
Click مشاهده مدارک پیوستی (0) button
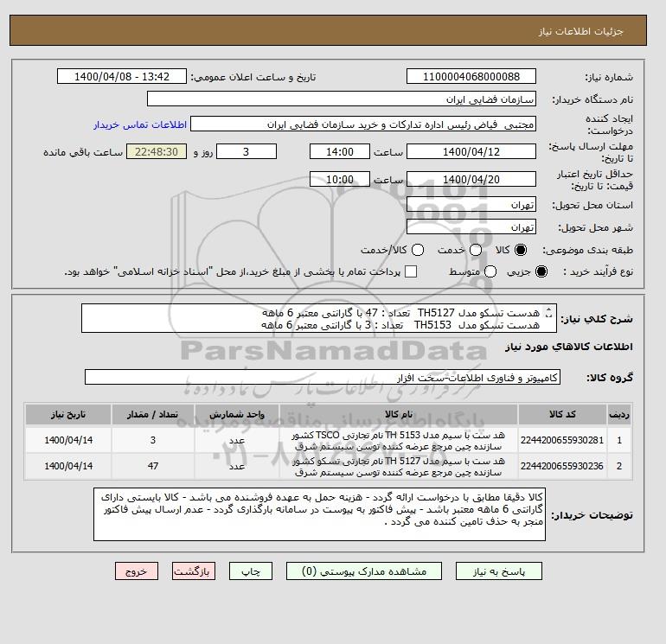[364, 571]
